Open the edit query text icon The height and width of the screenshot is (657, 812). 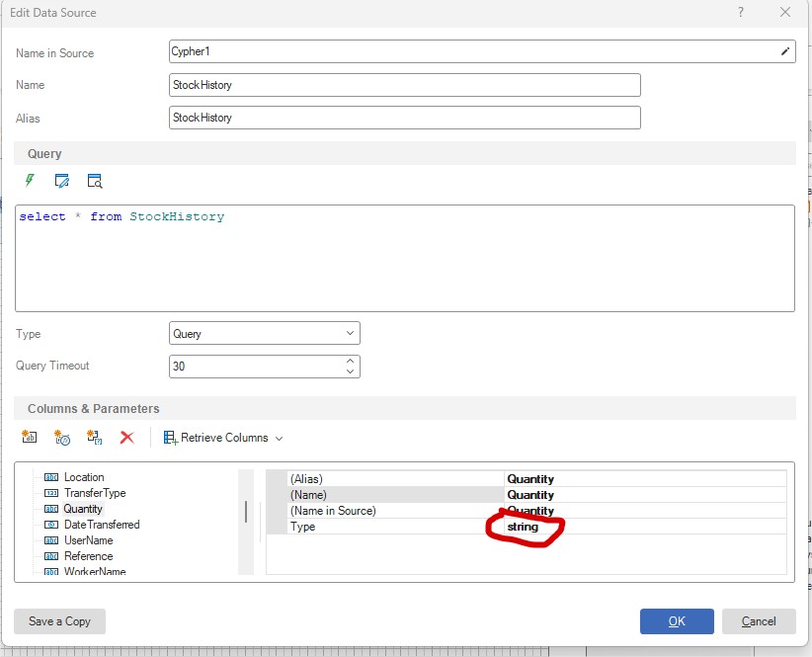62,181
